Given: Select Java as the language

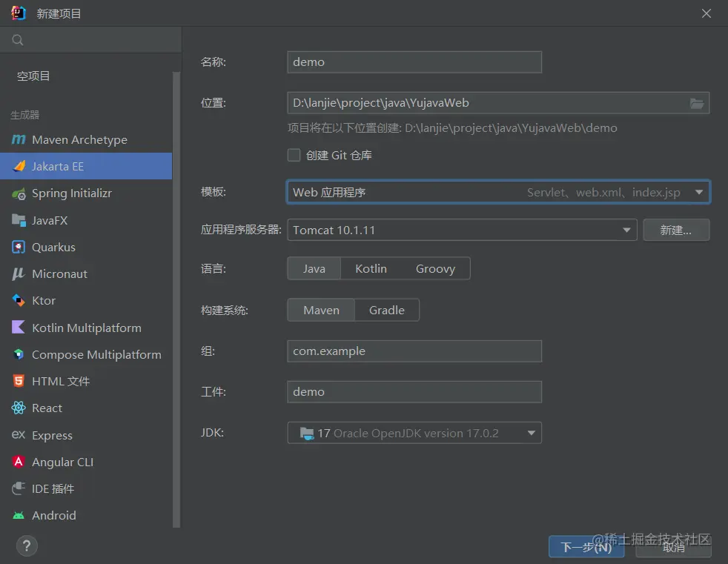Looking at the screenshot, I should (314, 268).
